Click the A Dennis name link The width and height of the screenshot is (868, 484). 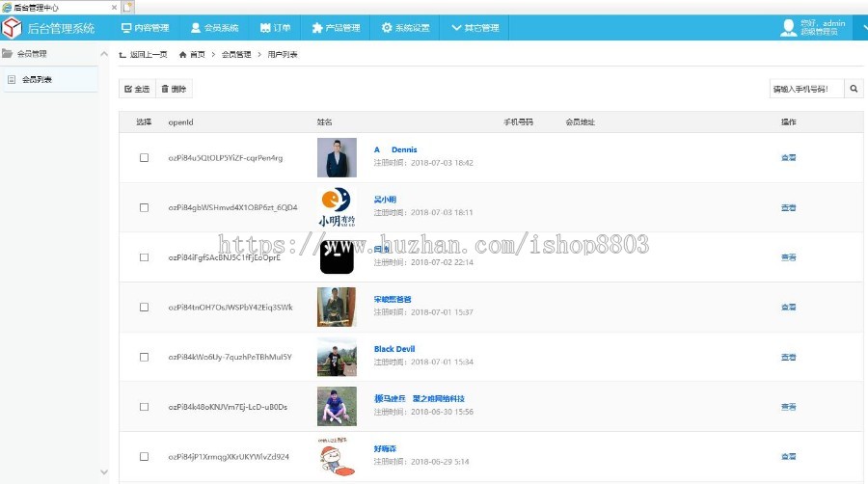coord(395,149)
